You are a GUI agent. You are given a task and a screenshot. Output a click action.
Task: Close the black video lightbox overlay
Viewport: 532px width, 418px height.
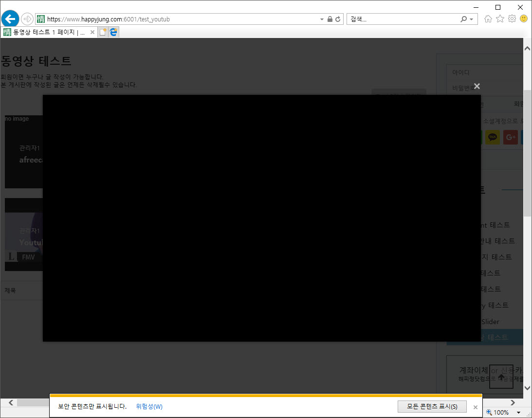click(477, 86)
